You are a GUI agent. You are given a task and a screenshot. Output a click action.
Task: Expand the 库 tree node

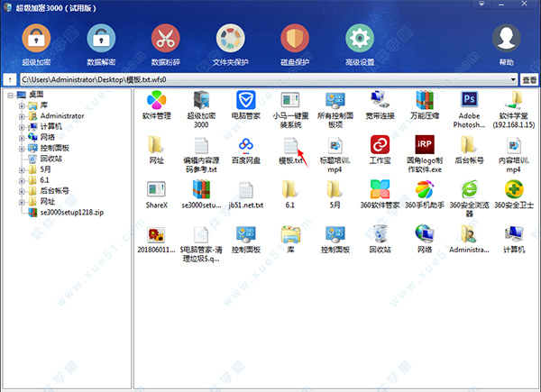21,105
